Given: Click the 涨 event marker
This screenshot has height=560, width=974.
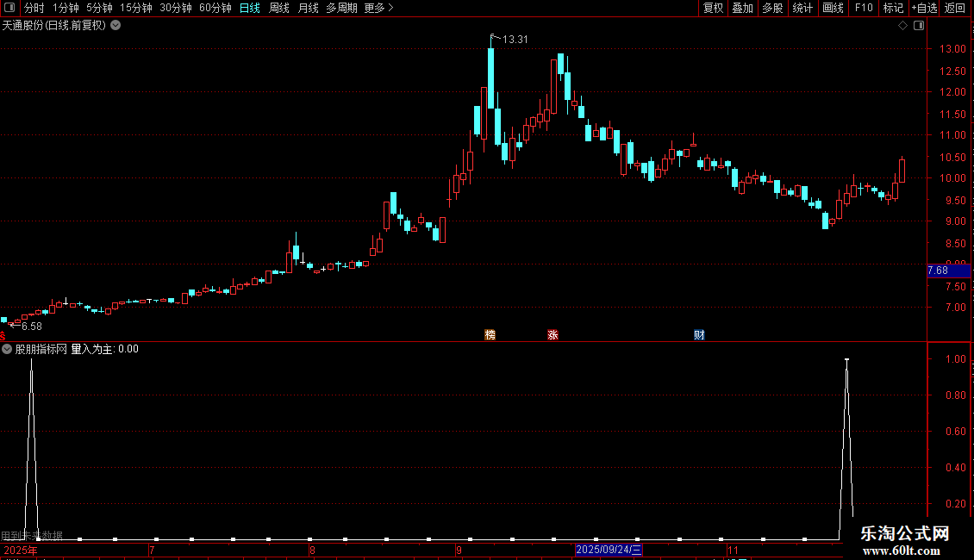Looking at the screenshot, I should 553,335.
